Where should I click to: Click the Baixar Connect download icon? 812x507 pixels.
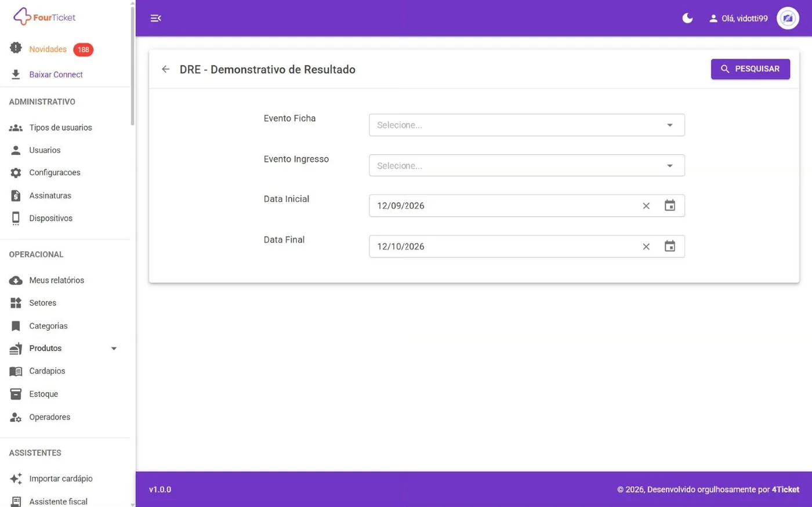tap(16, 74)
